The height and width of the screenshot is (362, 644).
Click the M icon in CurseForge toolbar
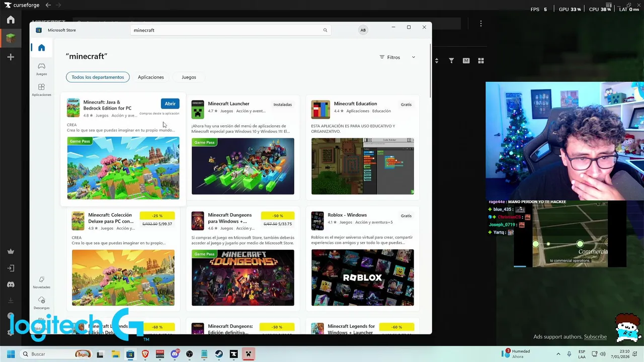(x=466, y=60)
